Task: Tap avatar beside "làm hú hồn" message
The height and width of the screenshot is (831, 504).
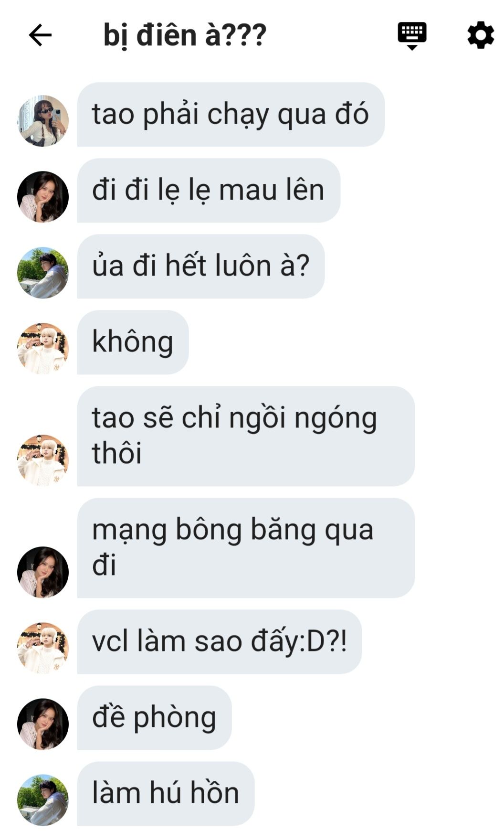Action: 43,800
